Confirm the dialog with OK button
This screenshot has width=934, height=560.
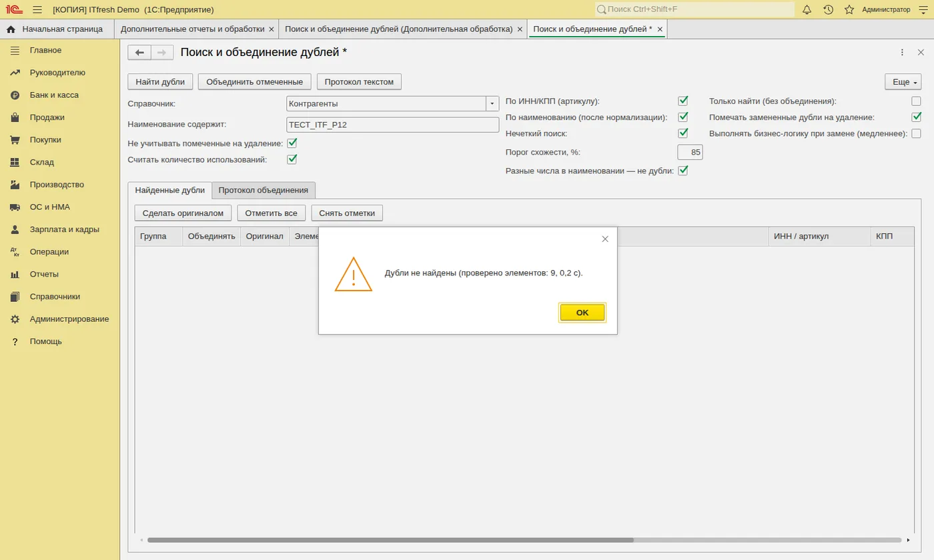pos(582,313)
